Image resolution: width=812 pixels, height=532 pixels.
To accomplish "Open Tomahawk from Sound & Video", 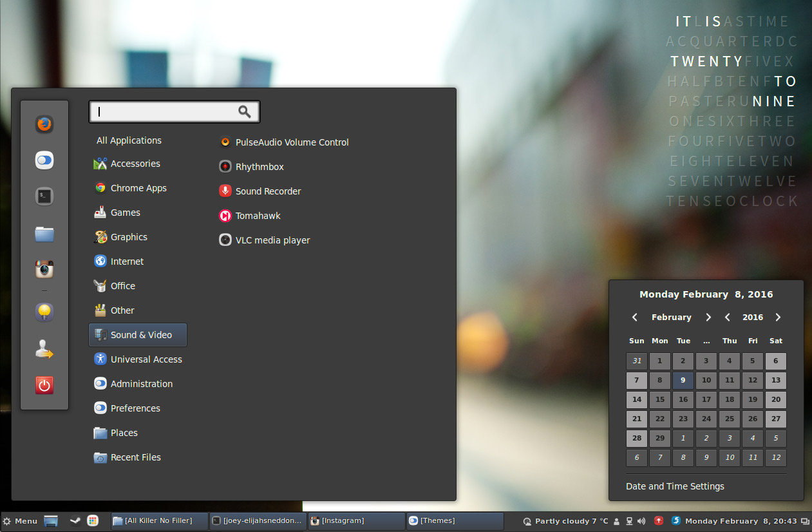I will point(256,215).
